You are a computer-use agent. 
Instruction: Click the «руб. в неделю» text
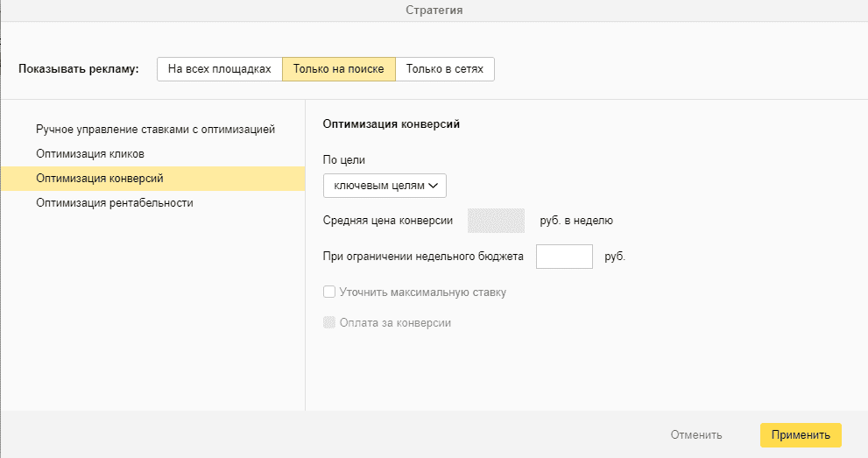pyautogui.click(x=576, y=221)
